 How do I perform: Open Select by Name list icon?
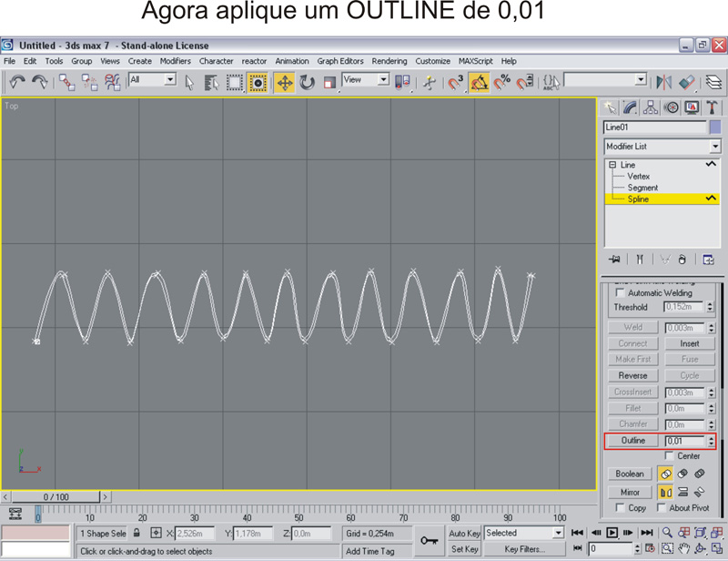click(x=211, y=83)
